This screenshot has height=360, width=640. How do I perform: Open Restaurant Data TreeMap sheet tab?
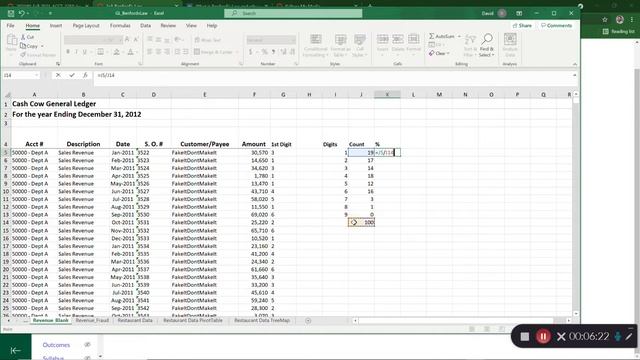pos(262,320)
